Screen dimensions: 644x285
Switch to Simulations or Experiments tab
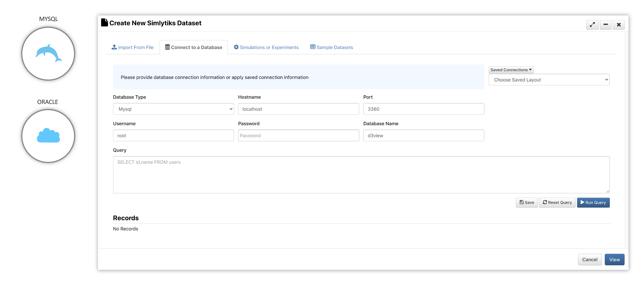pyautogui.click(x=266, y=47)
